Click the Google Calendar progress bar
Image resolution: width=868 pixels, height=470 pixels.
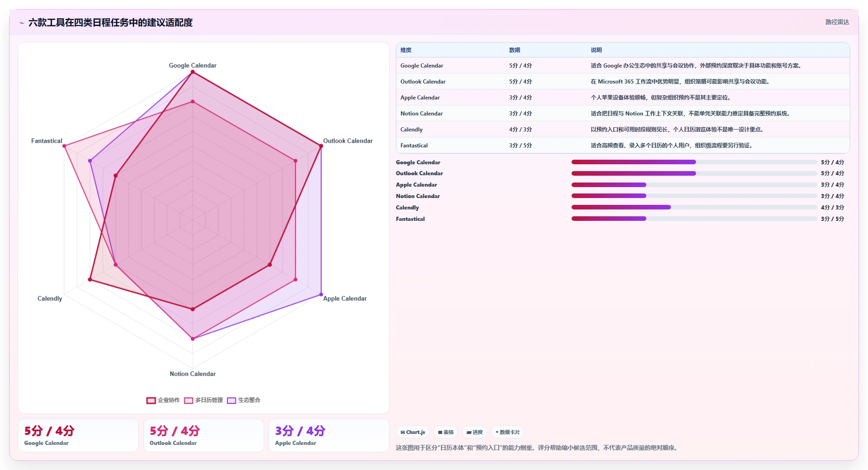tap(694, 162)
